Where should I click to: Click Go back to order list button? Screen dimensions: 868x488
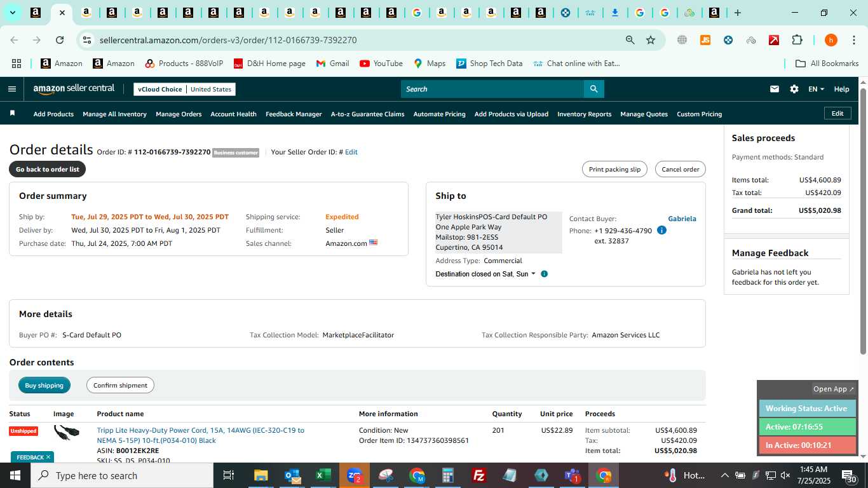(48, 169)
